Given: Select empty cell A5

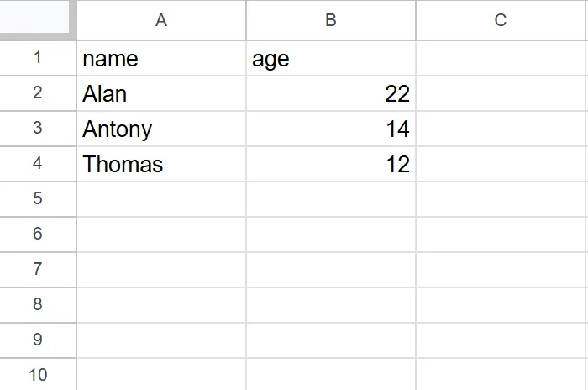Looking at the screenshot, I should [161, 199].
